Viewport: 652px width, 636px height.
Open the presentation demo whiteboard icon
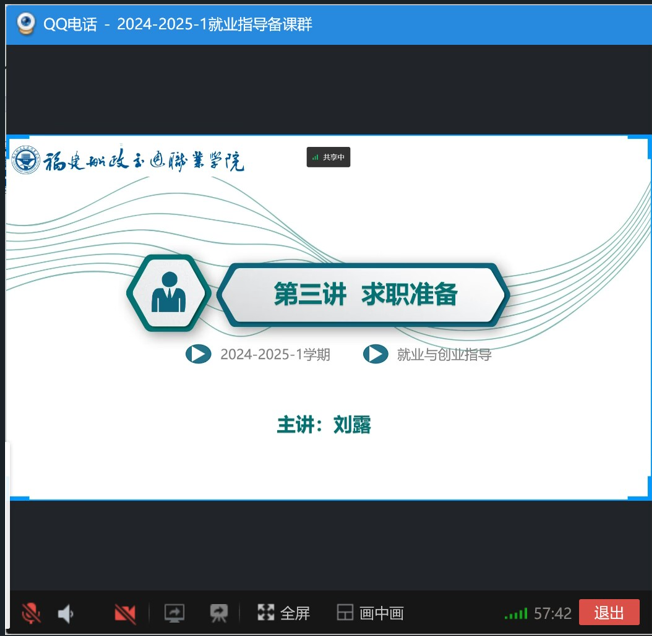coord(219,613)
